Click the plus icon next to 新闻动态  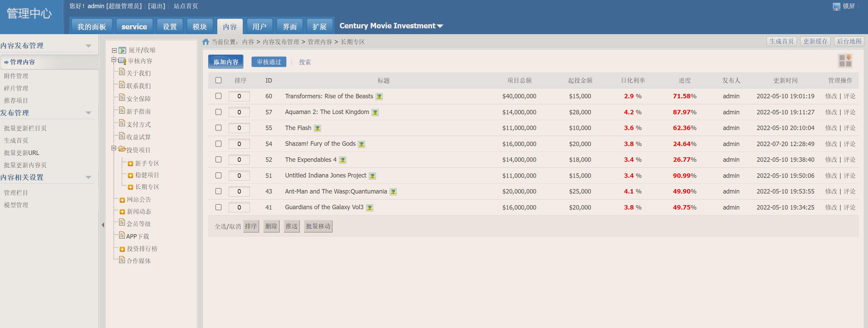click(122, 212)
